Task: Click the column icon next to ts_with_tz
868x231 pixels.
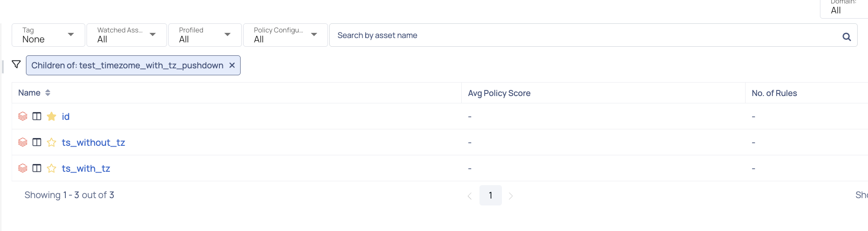Action: pos(37,168)
